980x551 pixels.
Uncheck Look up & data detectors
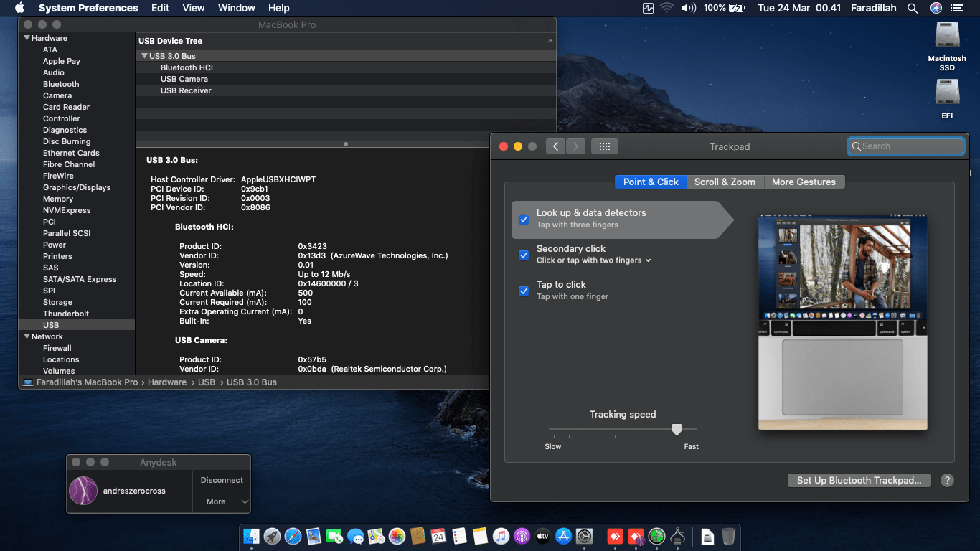pos(524,220)
